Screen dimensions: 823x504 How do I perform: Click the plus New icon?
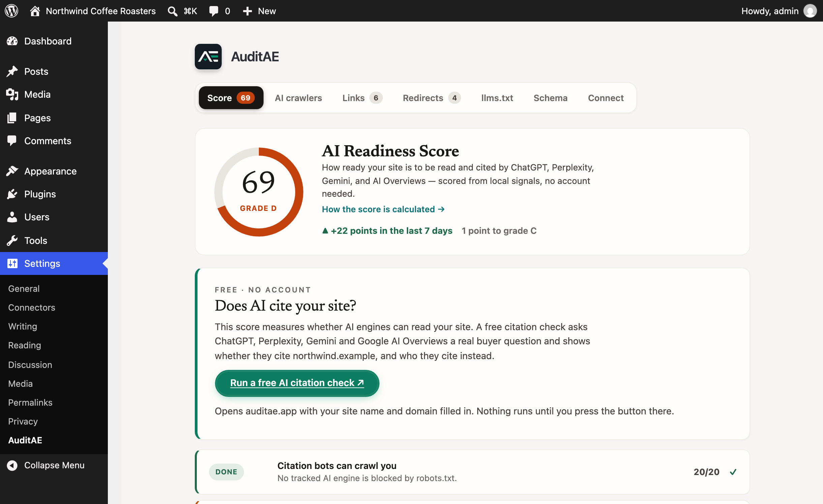pos(247,11)
